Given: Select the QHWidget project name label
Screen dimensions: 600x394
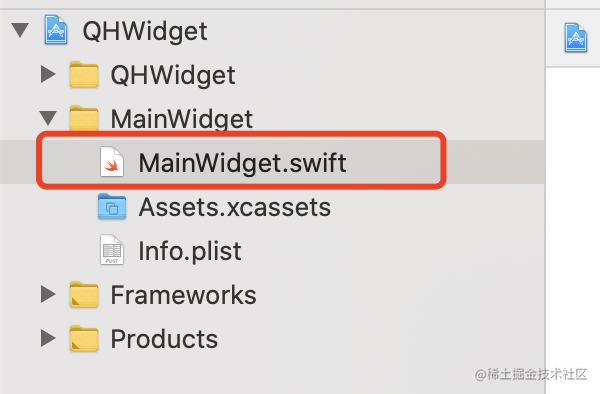Looking at the screenshot, I should point(145,31).
